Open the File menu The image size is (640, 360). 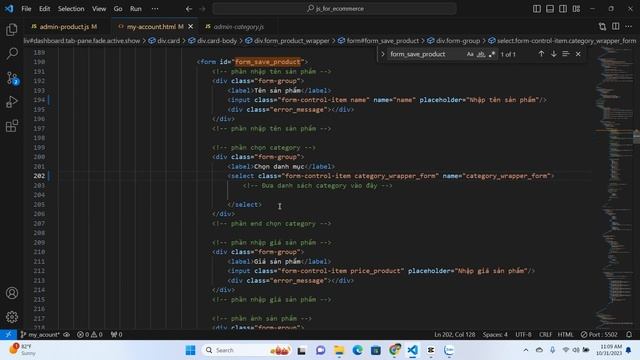tap(26, 9)
